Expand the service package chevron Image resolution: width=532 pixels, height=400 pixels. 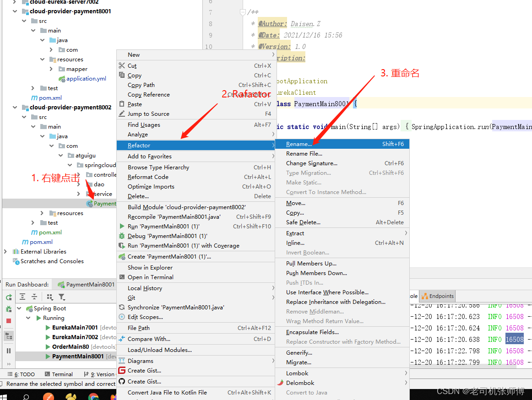pyautogui.click(x=79, y=194)
